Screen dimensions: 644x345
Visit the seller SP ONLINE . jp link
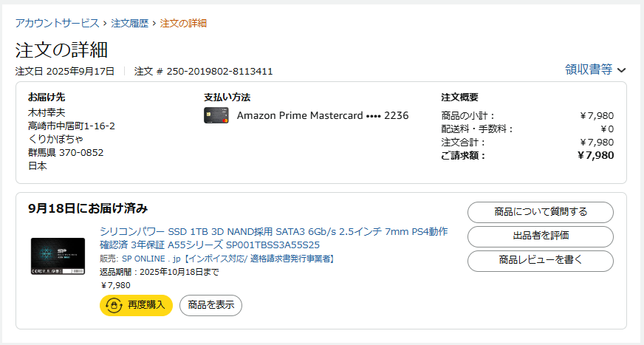pyautogui.click(x=151, y=259)
